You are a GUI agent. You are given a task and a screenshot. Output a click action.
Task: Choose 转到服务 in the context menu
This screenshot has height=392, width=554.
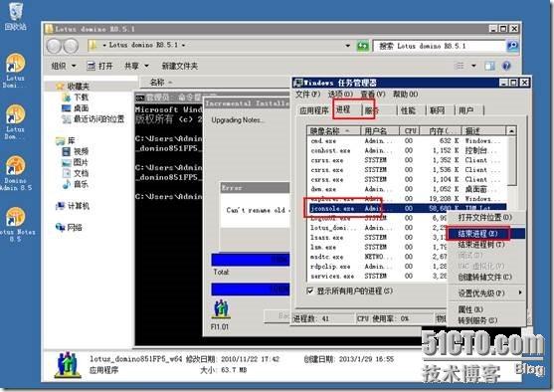(x=487, y=320)
